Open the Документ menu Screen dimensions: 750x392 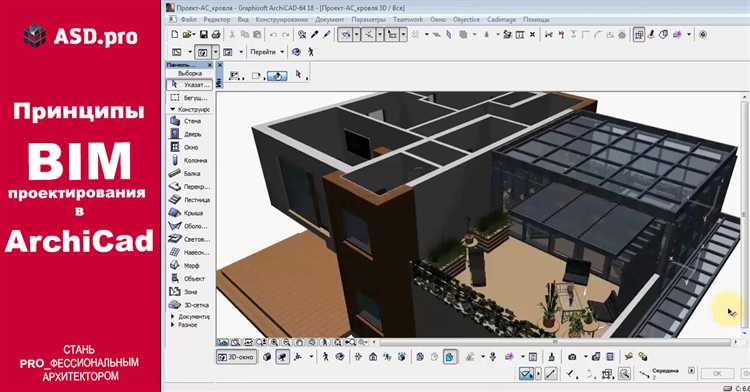[x=330, y=20]
